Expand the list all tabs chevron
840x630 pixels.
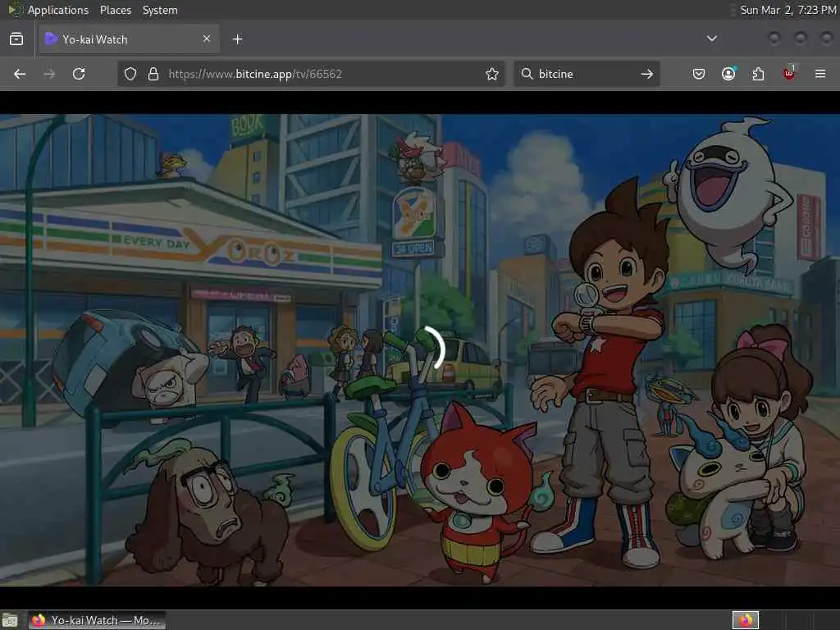tap(712, 39)
